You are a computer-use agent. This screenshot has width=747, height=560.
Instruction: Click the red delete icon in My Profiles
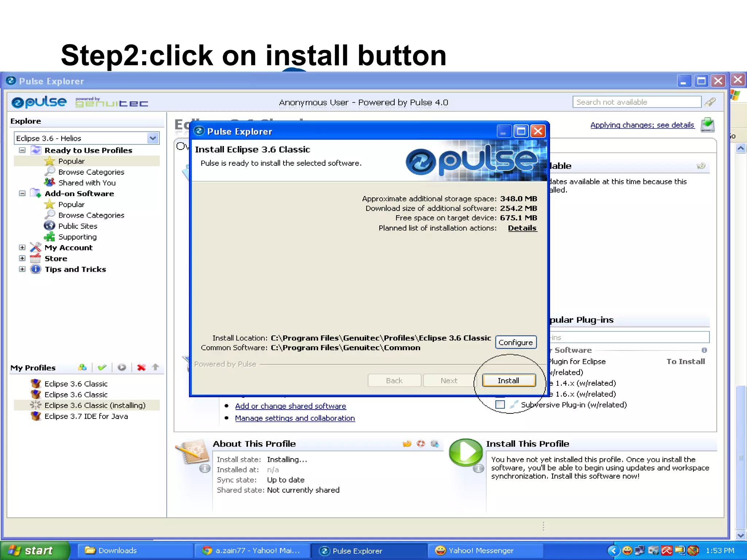coord(142,367)
